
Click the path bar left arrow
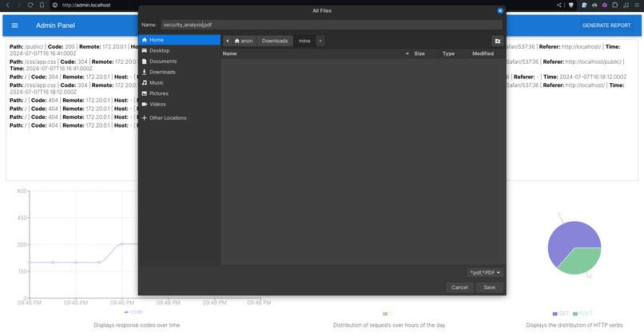228,41
